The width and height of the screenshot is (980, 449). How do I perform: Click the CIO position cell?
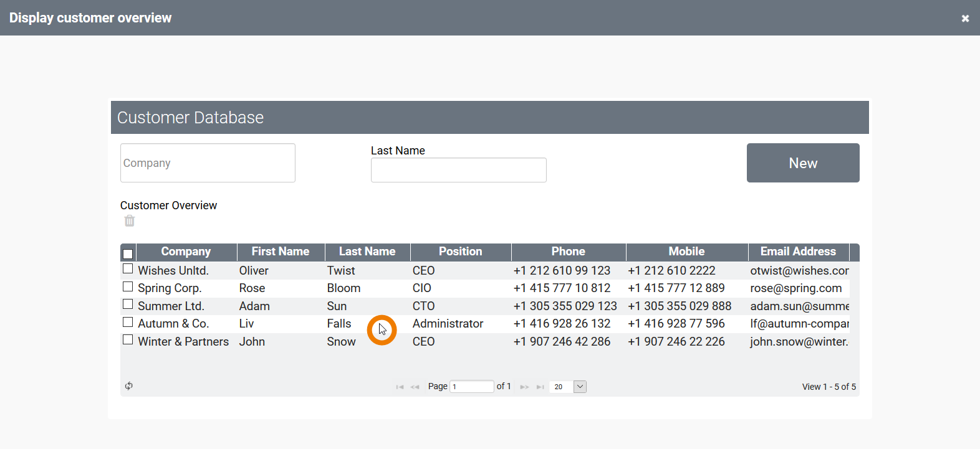tap(461, 288)
